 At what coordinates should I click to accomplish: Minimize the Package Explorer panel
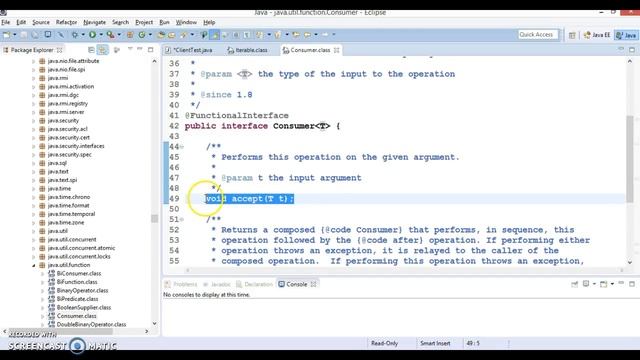[140, 49]
